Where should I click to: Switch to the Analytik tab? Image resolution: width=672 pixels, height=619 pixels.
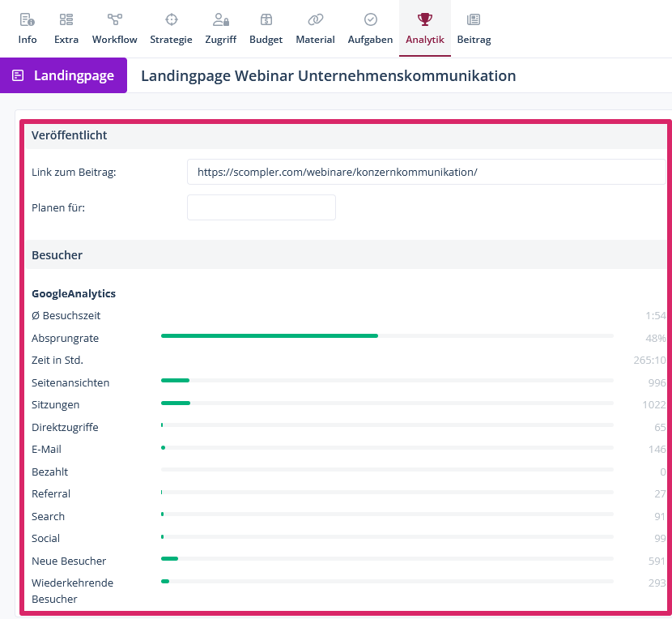pyautogui.click(x=424, y=28)
